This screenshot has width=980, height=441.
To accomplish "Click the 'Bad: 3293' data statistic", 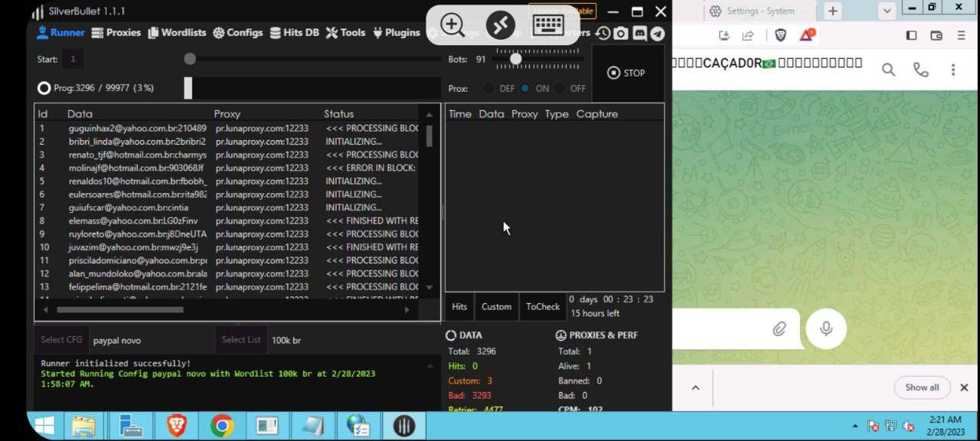I will tap(470, 395).
